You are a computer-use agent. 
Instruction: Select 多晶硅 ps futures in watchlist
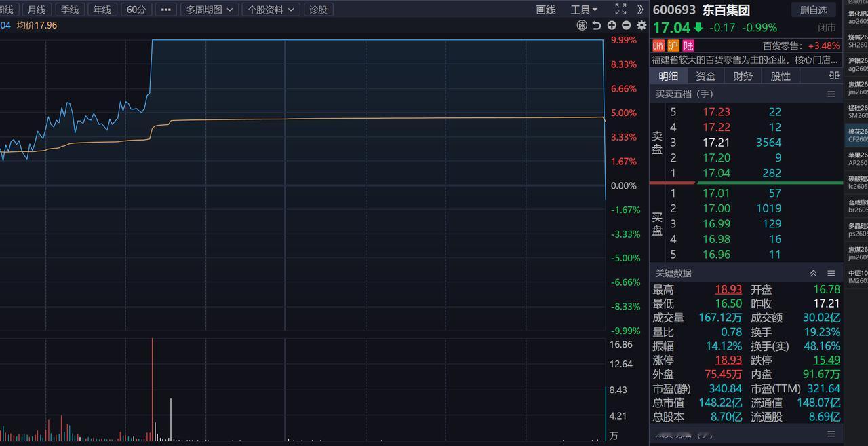(857, 229)
